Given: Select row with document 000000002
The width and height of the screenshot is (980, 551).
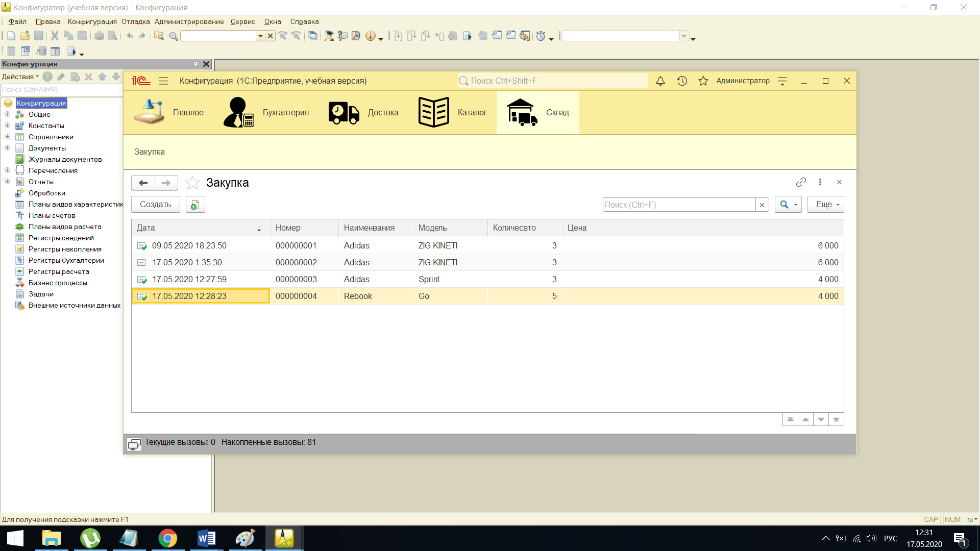Looking at the screenshot, I should 296,262.
